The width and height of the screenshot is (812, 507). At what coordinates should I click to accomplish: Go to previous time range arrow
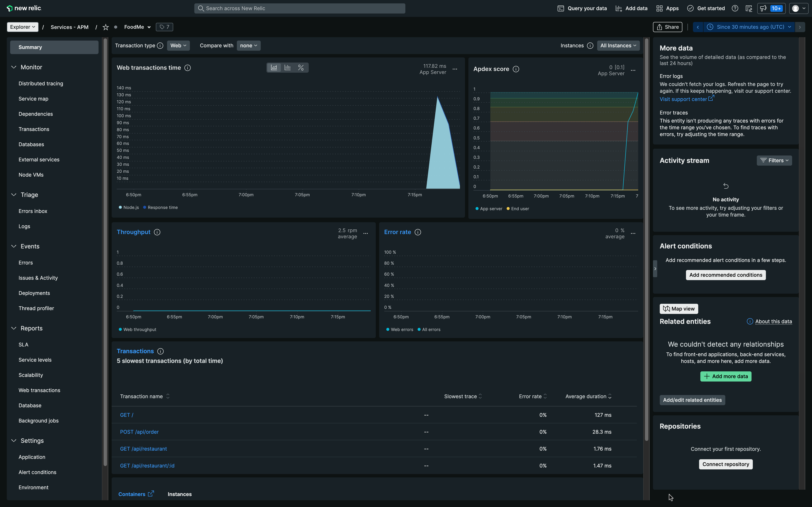tap(698, 27)
